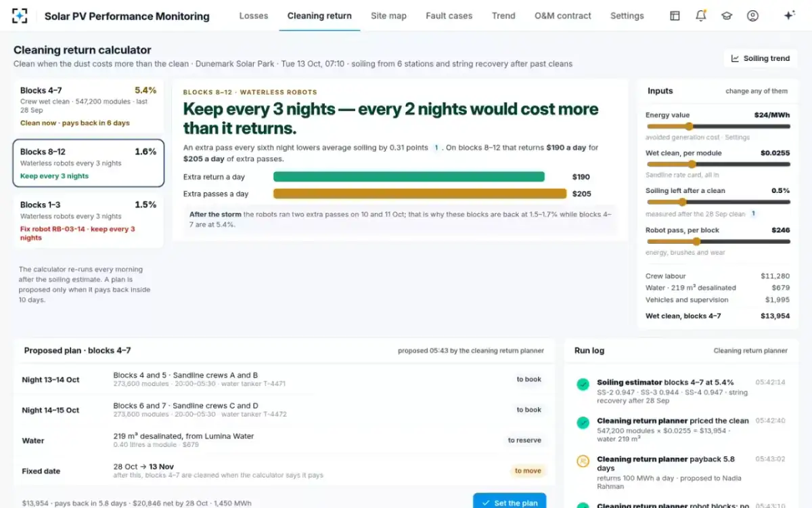The height and width of the screenshot is (508, 812).
Task: Open the layout panel icon in header
Action: tap(675, 16)
